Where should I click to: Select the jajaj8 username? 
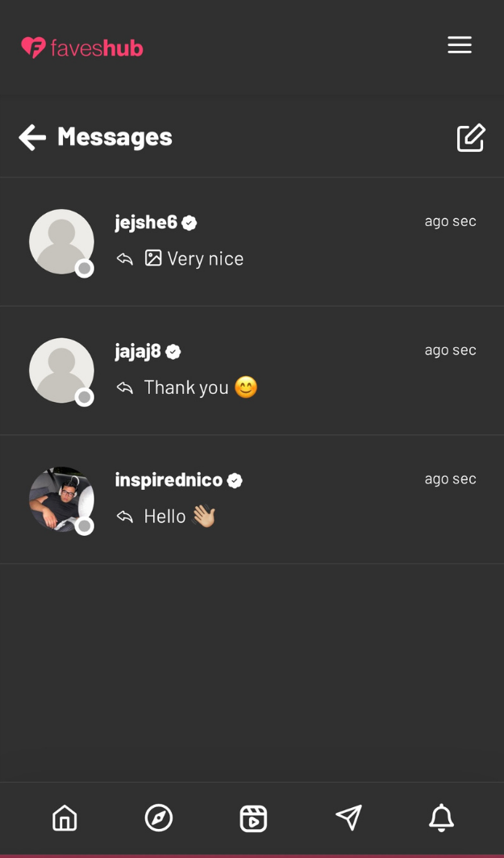(138, 351)
